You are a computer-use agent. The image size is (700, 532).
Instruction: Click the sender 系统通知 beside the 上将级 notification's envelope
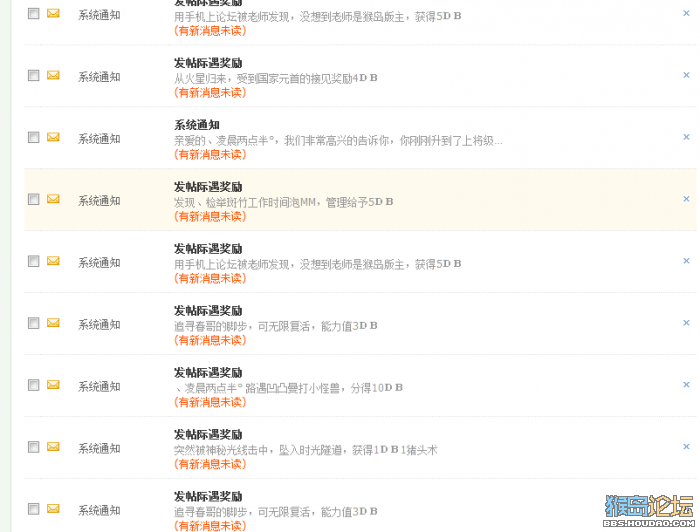(x=99, y=139)
